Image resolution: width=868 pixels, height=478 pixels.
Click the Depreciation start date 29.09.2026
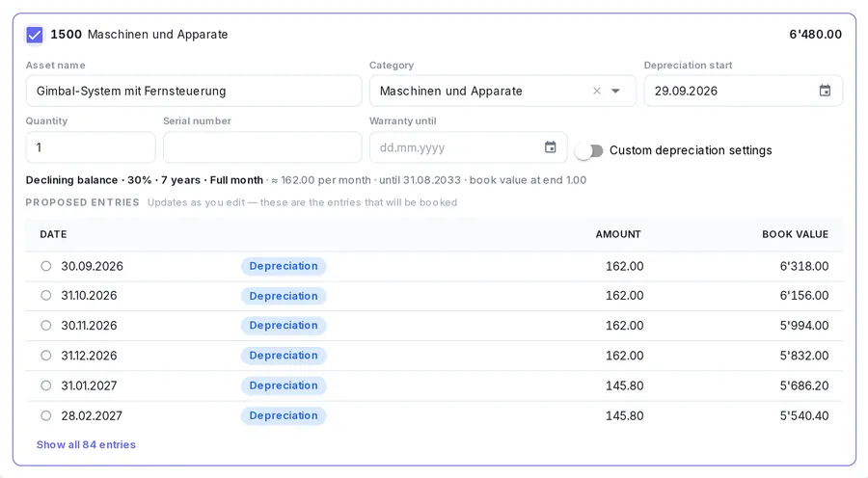(686, 91)
